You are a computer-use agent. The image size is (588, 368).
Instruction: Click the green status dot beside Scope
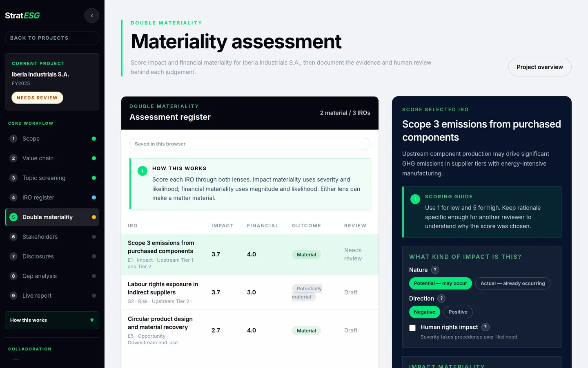94,139
